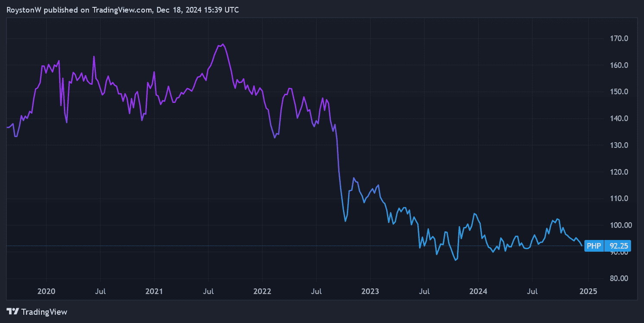644x323 pixels.
Task: Select the 2025 time axis label
Action: [x=588, y=291]
